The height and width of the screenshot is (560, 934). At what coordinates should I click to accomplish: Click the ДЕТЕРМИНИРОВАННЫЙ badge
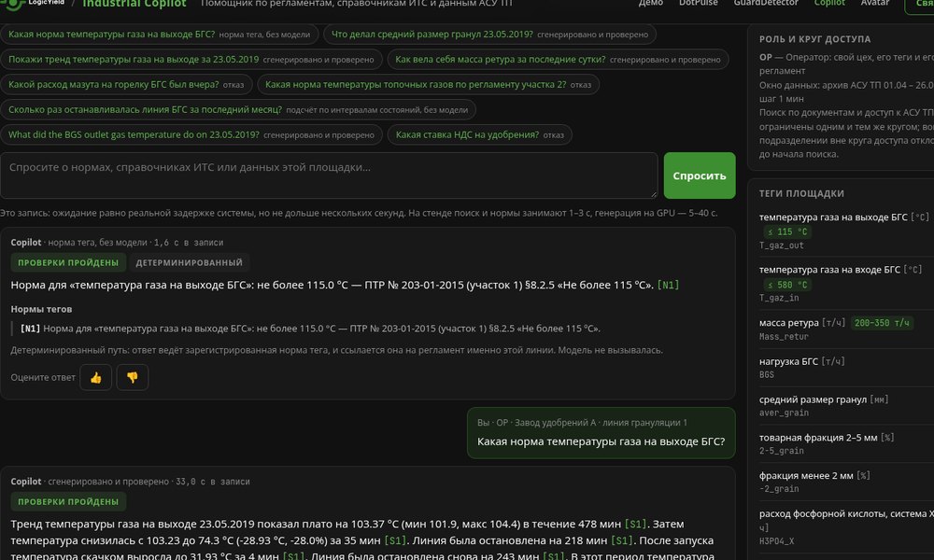189,262
